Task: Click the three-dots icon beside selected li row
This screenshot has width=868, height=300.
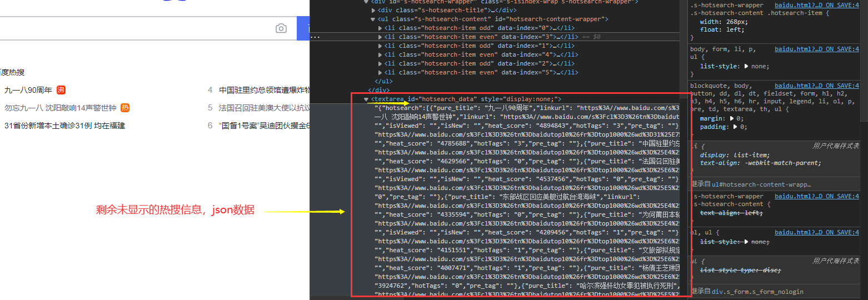Action: (x=315, y=37)
